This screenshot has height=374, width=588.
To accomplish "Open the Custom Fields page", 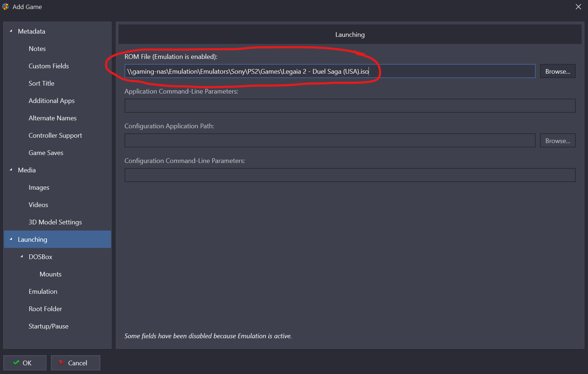I will pyautogui.click(x=49, y=66).
